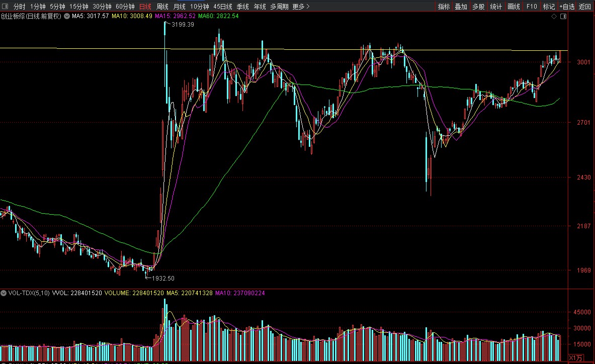Screen dimensions: 595x364
Task: Expand the 更多 periods list
Action: click(301, 7)
